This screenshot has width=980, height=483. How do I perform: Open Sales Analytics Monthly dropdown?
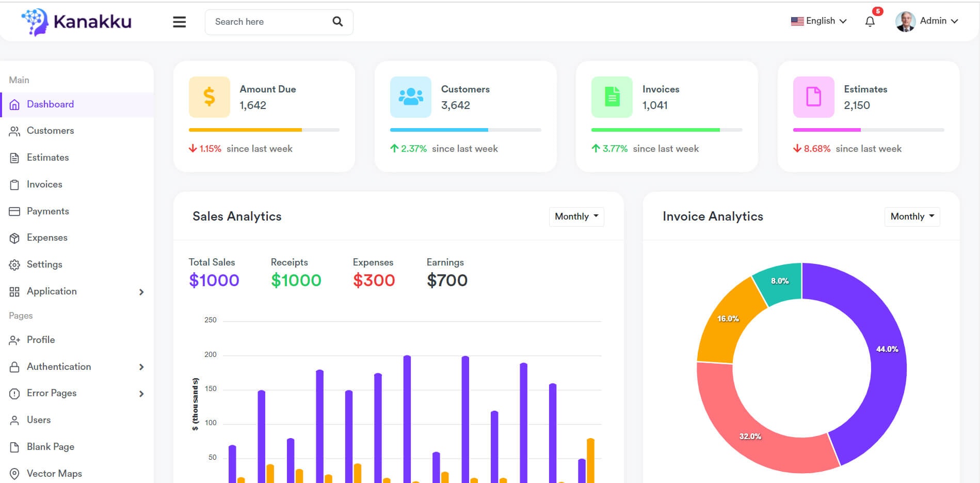pos(576,216)
